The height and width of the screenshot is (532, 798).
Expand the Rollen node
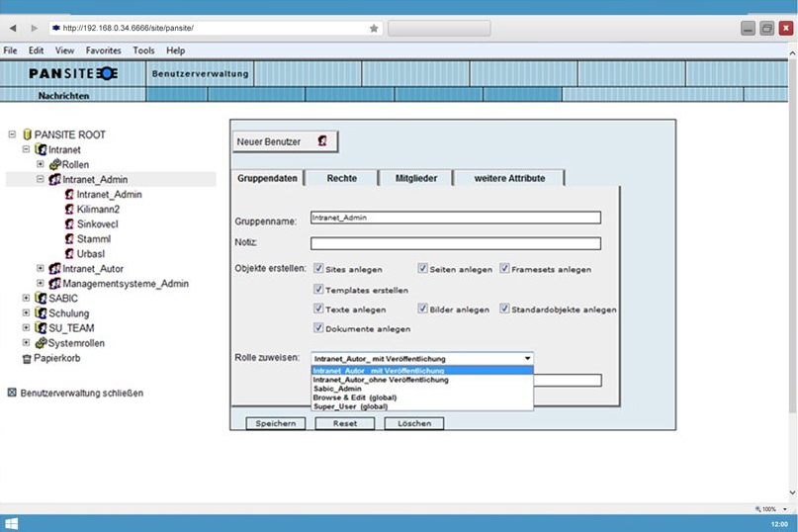41,164
